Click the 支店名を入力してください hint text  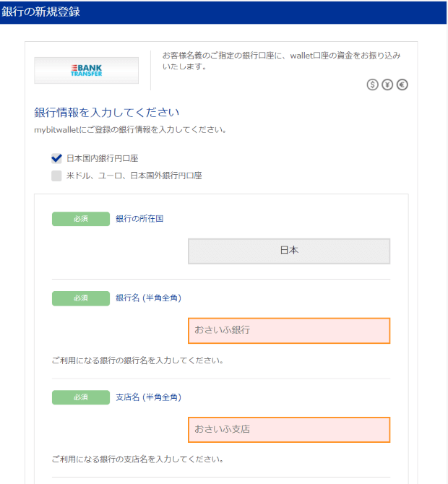coord(138,459)
